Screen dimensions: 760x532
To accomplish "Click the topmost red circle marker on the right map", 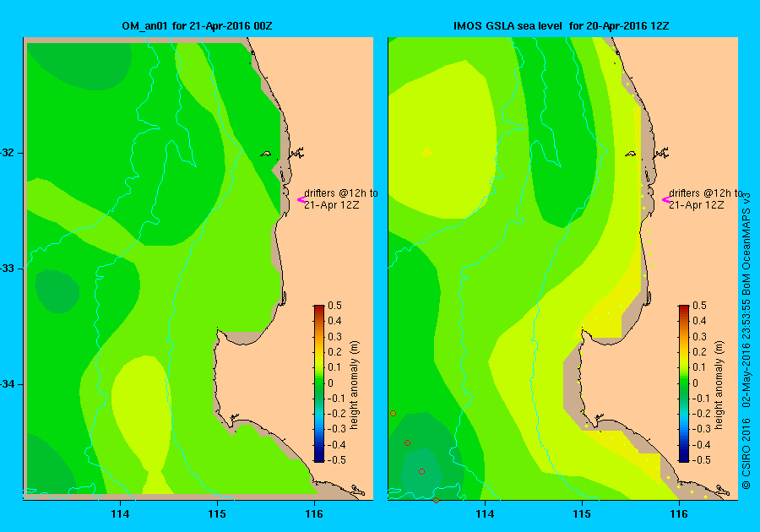I will [x=393, y=413].
